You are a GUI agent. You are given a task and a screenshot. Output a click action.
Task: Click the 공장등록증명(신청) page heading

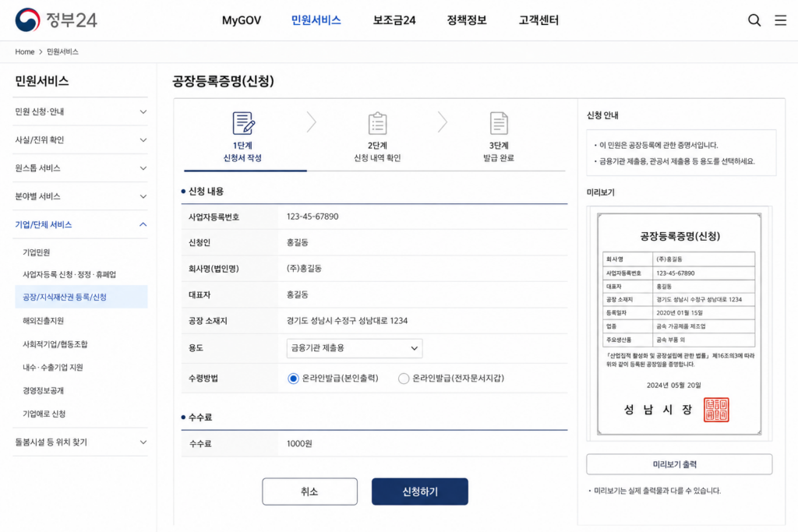click(x=224, y=81)
